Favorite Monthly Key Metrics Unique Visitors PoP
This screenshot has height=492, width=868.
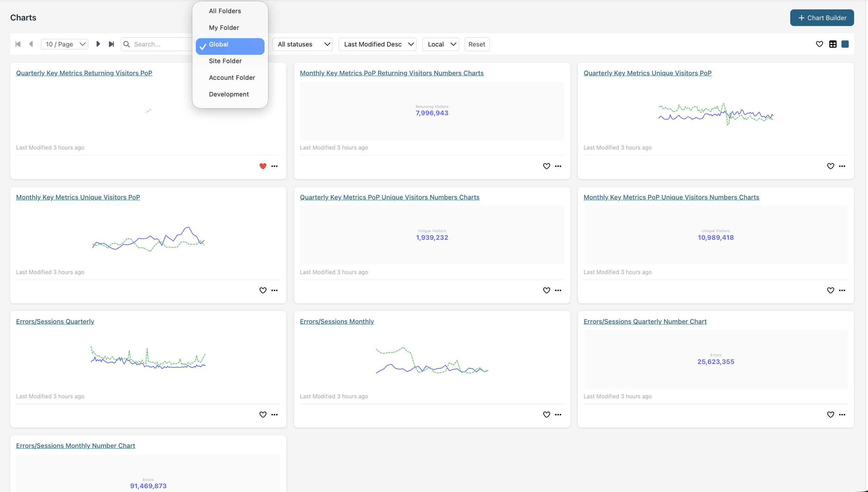(263, 290)
